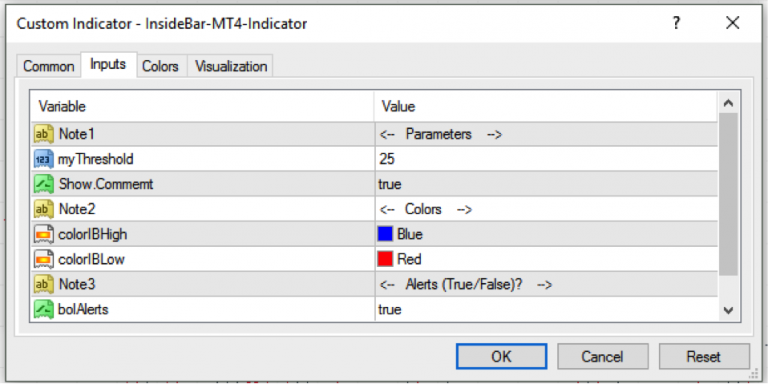Click the Variable column header
Screen dimensions: 768x384
click(x=202, y=106)
